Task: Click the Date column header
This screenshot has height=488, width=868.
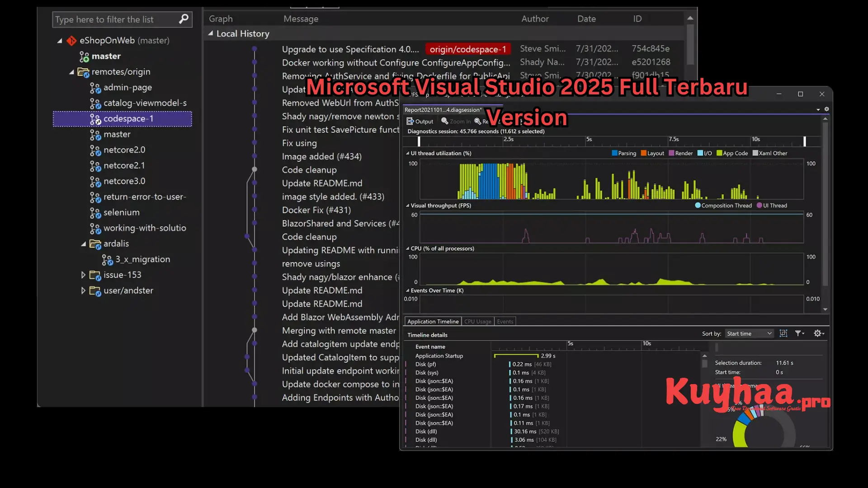Action: click(x=586, y=19)
